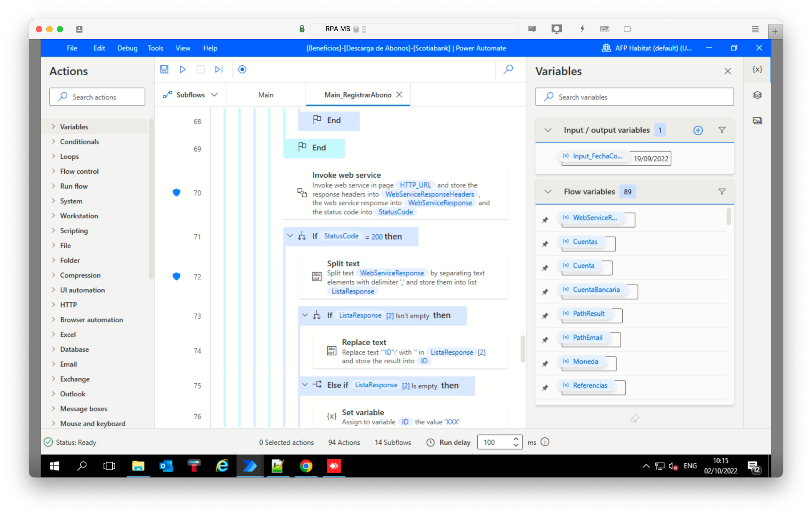
Task: Start the recorder icon
Action: 242,69
